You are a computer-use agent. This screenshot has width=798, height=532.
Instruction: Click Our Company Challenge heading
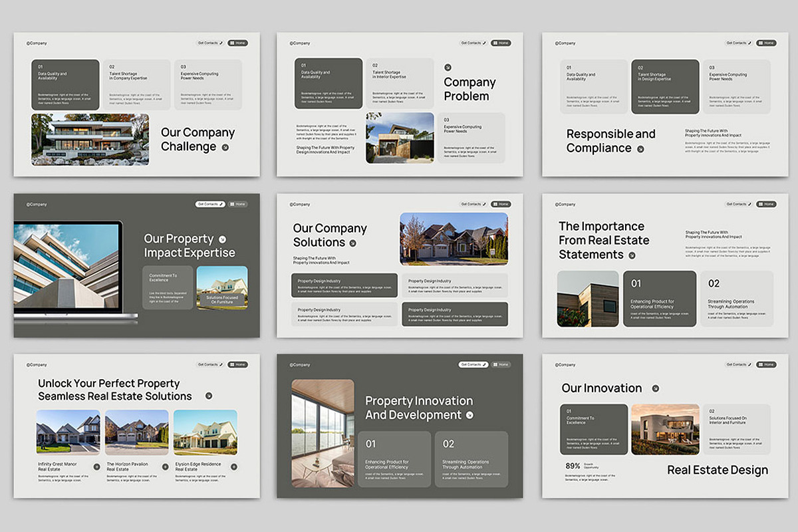(198, 140)
